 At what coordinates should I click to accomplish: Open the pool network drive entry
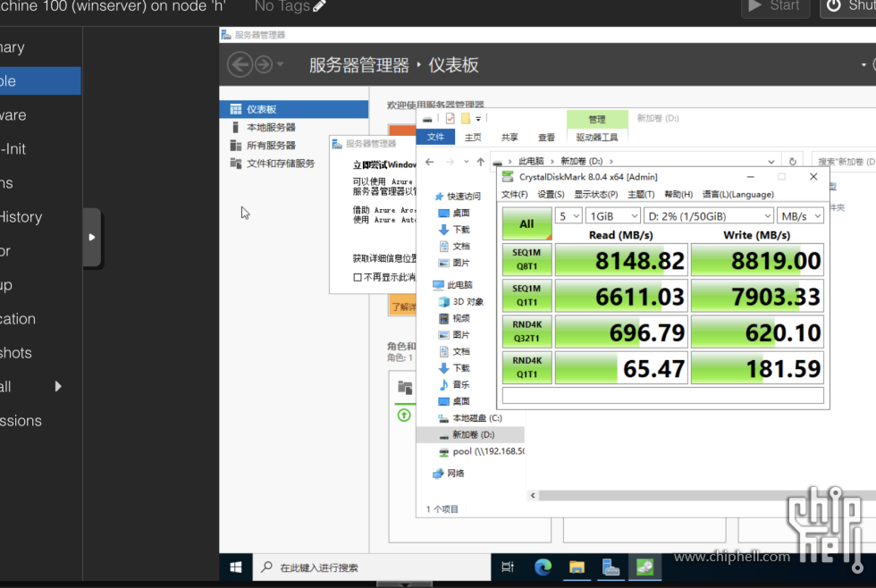click(x=488, y=451)
